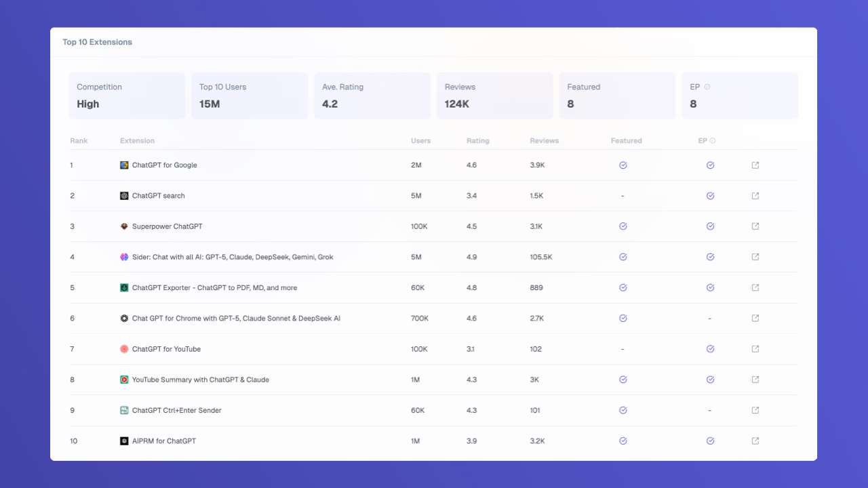Click the ChatGPT Ctrl+Enter Sender logo

click(124, 410)
